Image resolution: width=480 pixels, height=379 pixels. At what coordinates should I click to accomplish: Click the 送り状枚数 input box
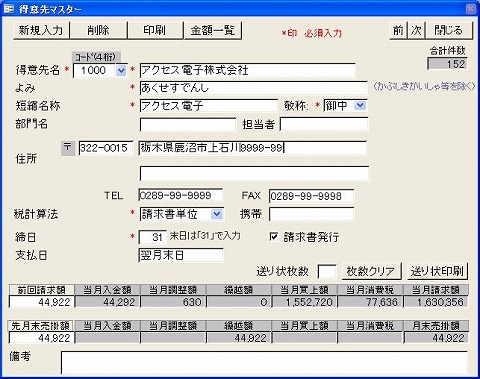327,272
